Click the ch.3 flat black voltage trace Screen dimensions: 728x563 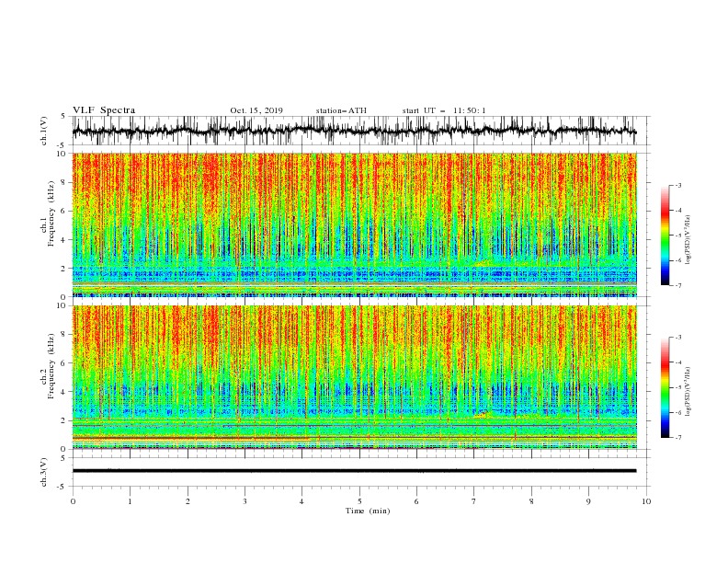[x=354, y=471]
